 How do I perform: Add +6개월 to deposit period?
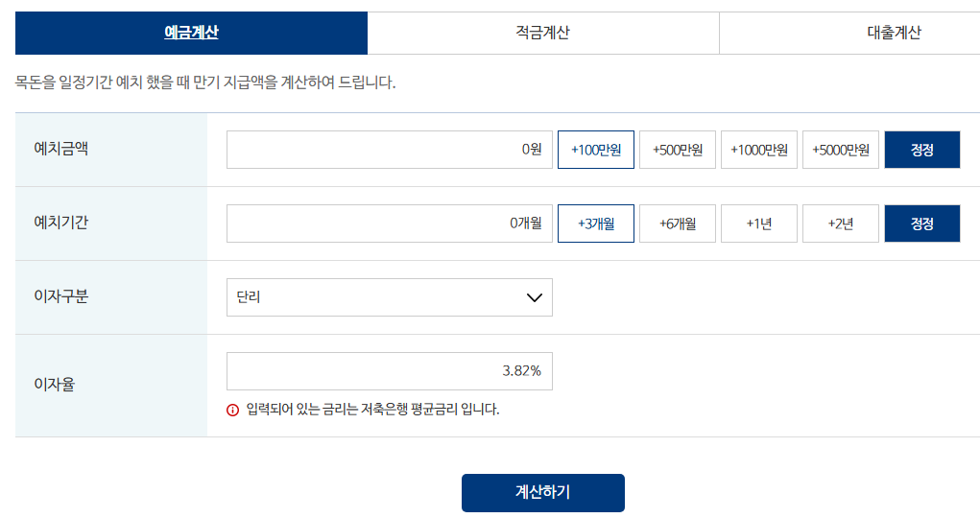678,224
